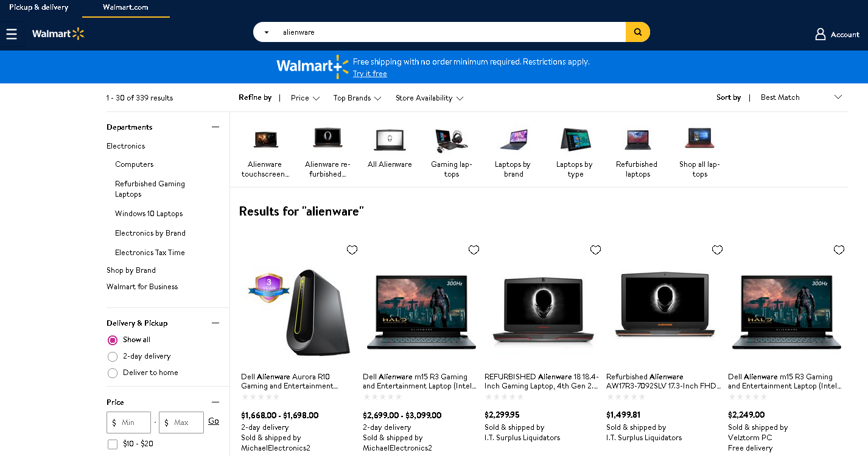Check the $10 - $20 price box
Image resolution: width=868 pixels, height=456 pixels.
[x=113, y=444]
